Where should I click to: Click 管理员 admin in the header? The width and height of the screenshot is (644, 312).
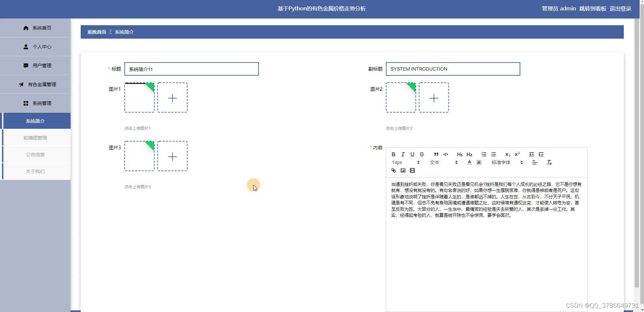point(559,9)
